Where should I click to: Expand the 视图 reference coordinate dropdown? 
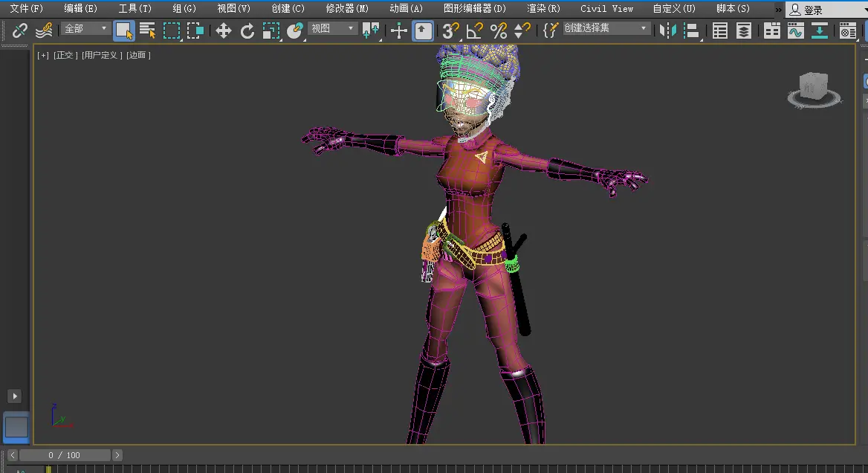coord(332,28)
